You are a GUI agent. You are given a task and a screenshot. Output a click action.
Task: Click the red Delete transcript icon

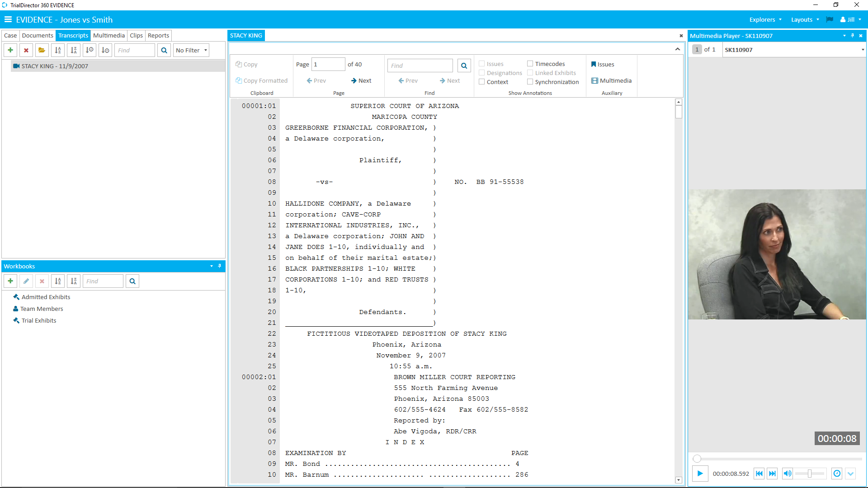coord(26,50)
